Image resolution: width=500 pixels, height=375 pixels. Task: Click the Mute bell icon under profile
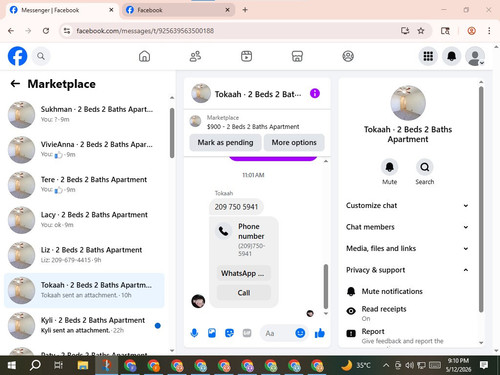[x=389, y=167]
